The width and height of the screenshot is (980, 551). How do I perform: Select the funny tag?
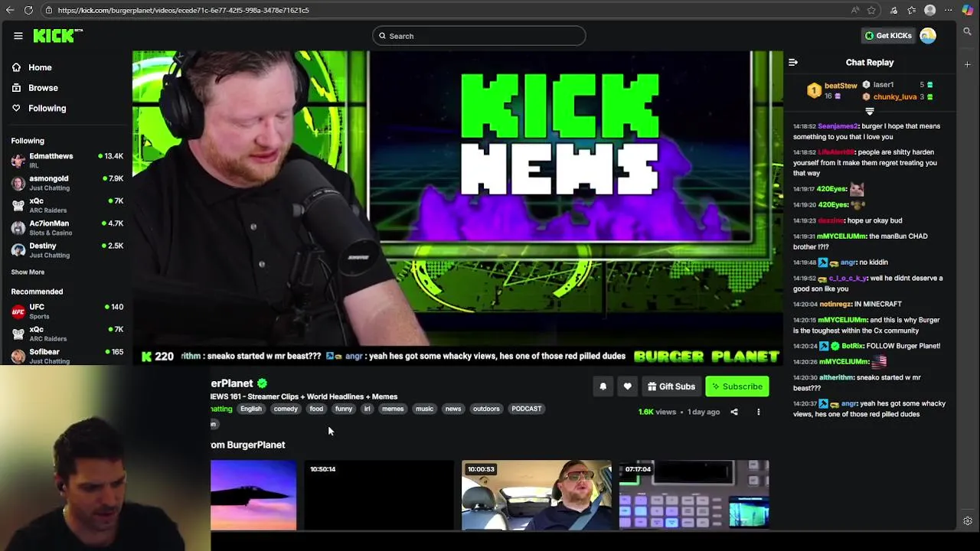tap(344, 409)
